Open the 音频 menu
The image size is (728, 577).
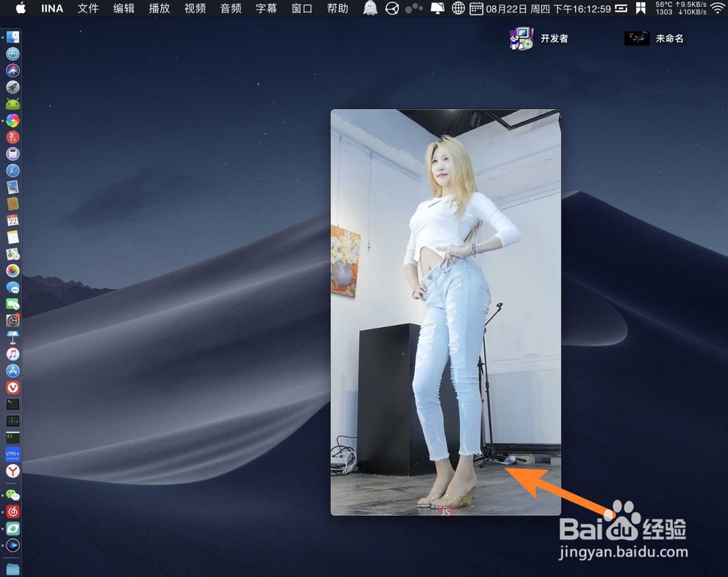click(231, 8)
